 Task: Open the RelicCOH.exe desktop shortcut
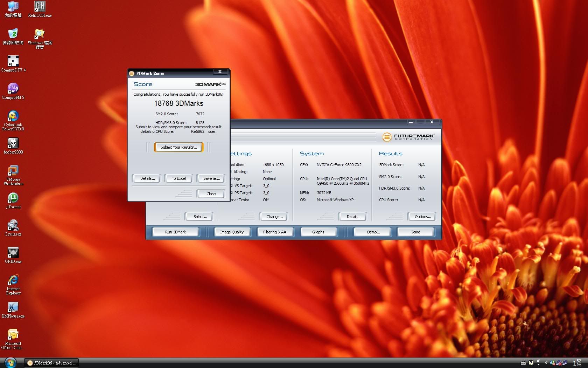tap(40, 9)
